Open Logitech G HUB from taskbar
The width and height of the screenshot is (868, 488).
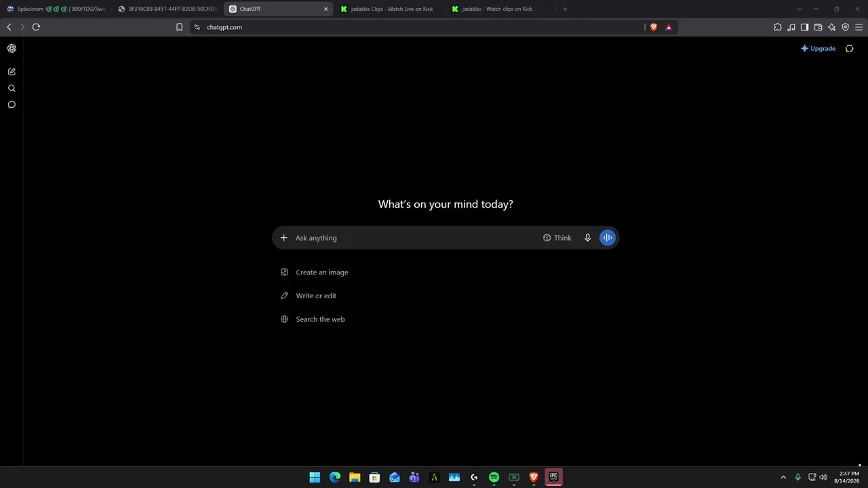[x=474, y=477]
